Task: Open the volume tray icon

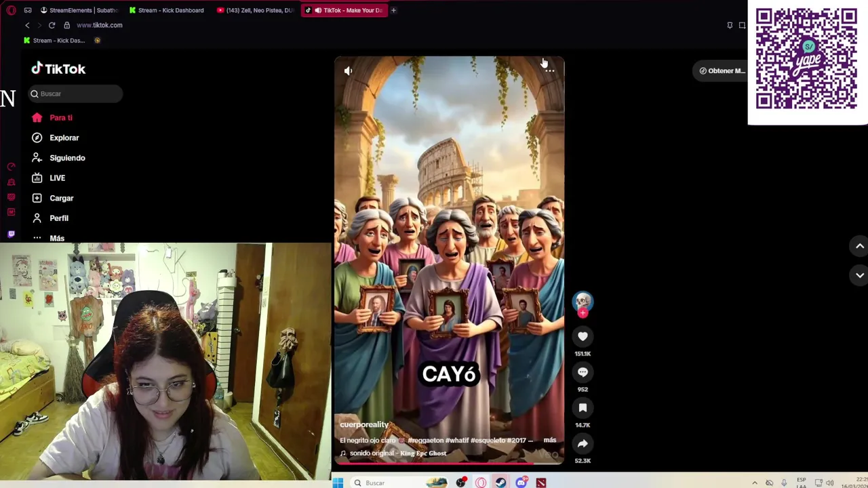Action: click(829, 483)
